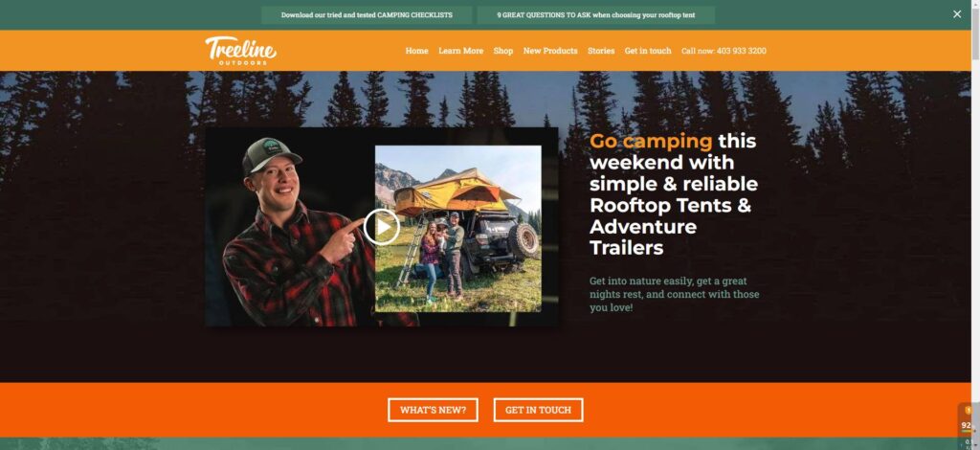Go to the Shop page

[503, 51]
